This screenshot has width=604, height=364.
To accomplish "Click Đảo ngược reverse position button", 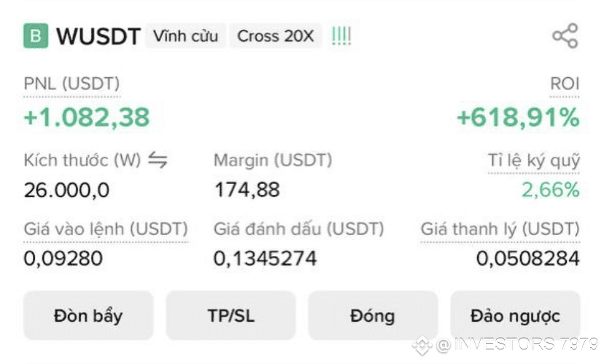I will click(516, 315).
